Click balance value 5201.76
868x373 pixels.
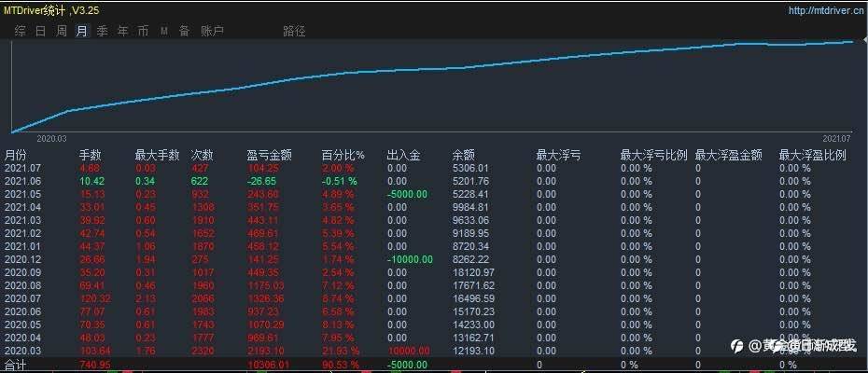click(470, 181)
